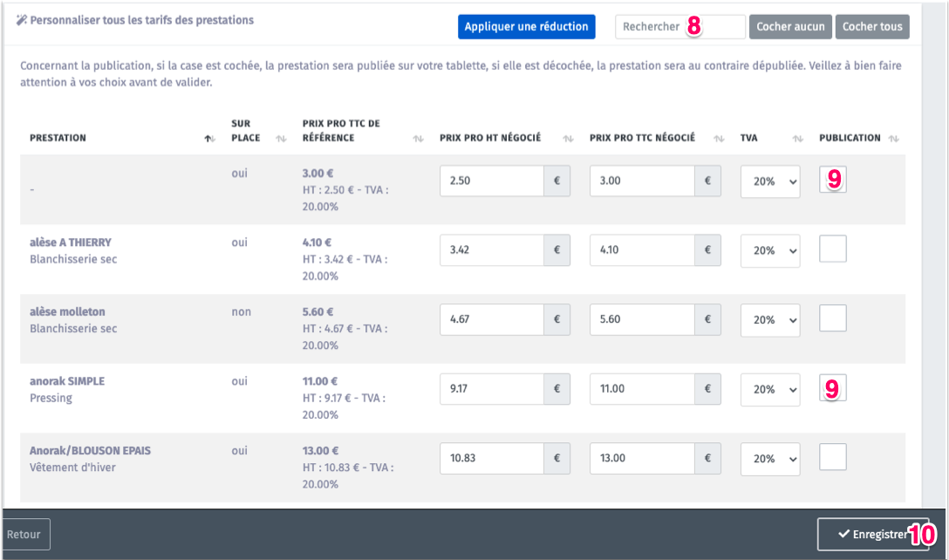Viewport: 949px width, 560px height.
Task: Sort by Prix Pro TTC Négocié icon
Action: (x=719, y=139)
